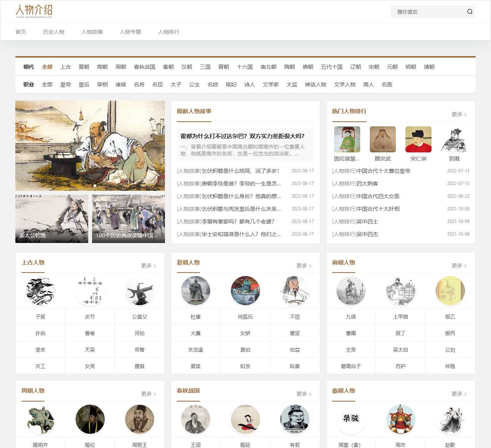The image size is (491, 448).
Task: Go to 首页 in navigation
Action: point(21,32)
